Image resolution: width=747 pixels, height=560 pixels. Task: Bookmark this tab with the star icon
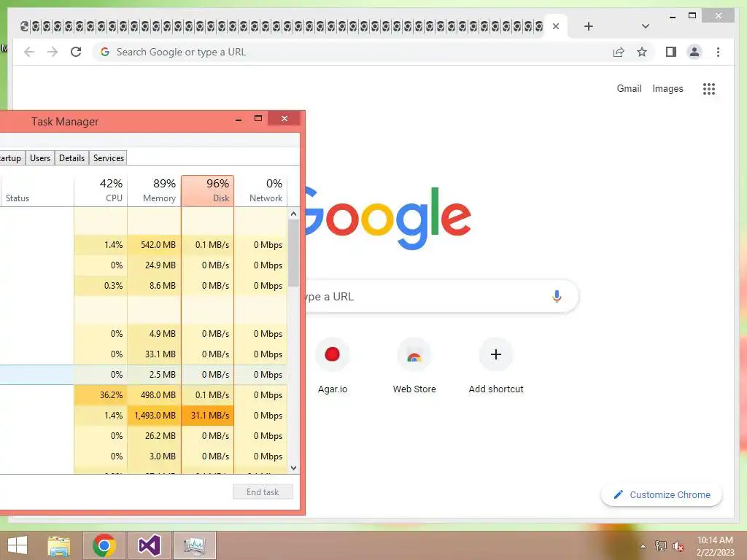(642, 52)
